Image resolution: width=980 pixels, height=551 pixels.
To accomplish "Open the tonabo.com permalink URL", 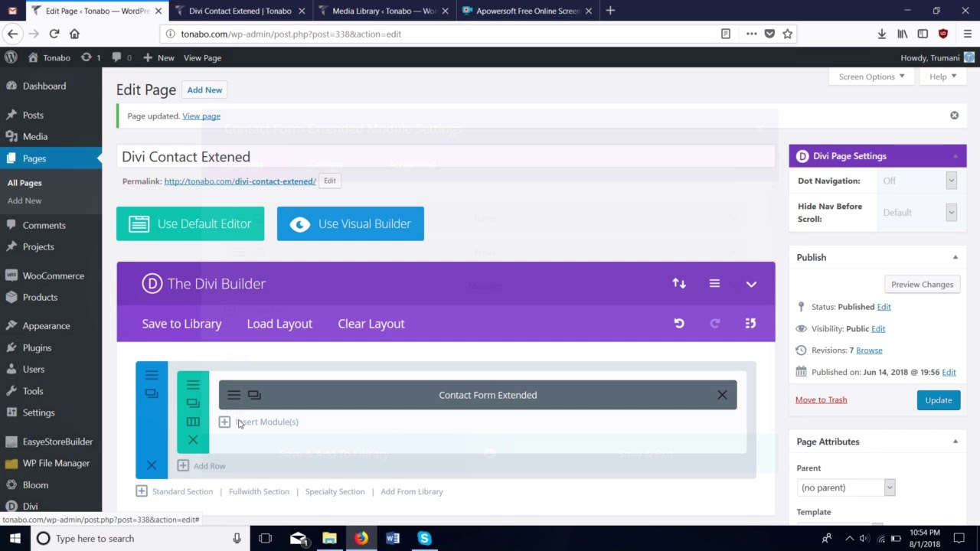I will [240, 181].
